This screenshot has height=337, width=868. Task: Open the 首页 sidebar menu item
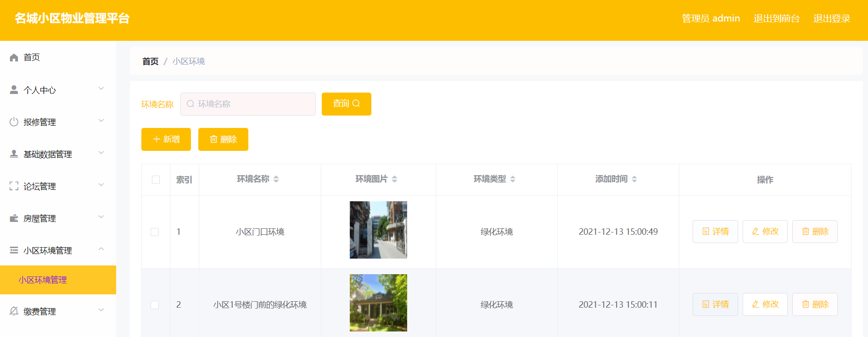(58, 57)
